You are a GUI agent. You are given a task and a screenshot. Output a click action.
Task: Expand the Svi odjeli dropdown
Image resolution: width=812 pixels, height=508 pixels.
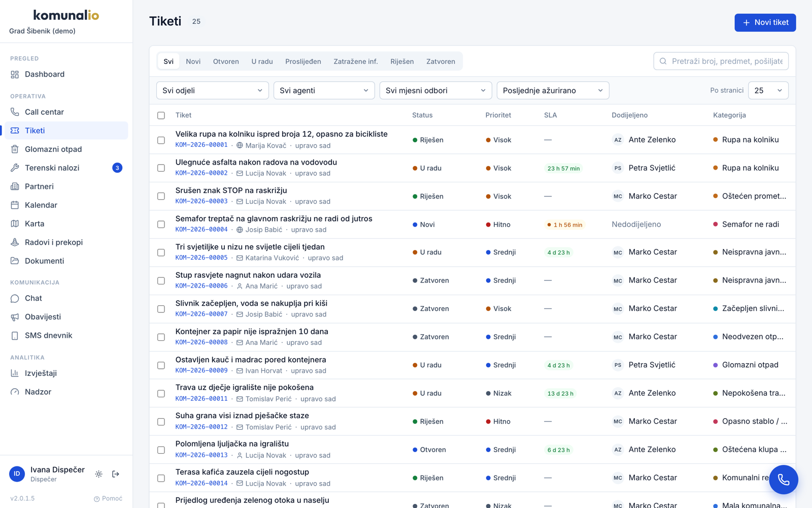pyautogui.click(x=213, y=90)
